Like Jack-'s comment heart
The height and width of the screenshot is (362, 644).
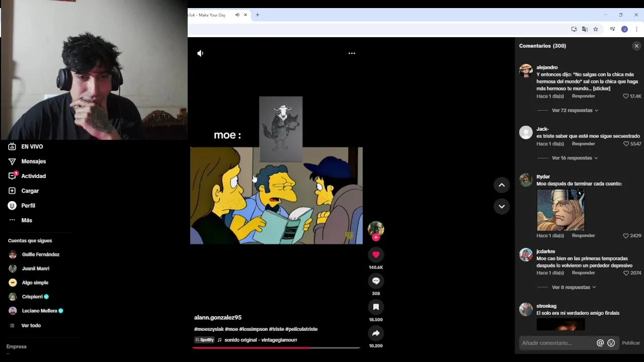[x=626, y=144]
